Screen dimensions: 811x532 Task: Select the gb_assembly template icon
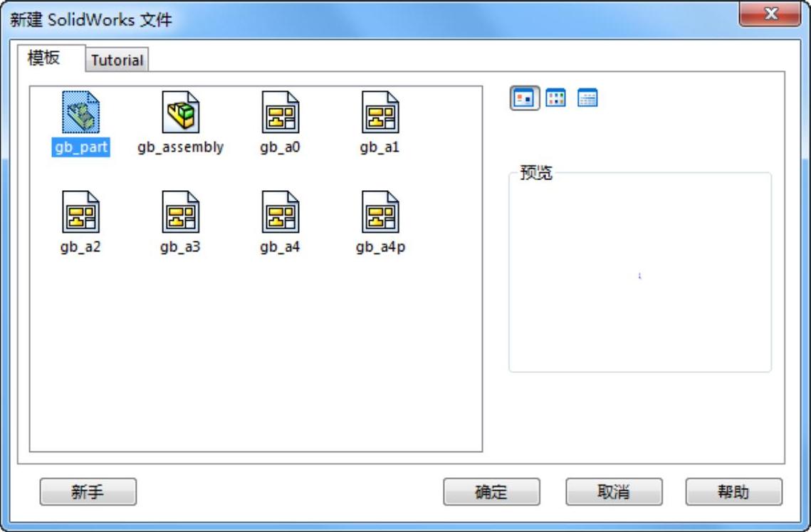pyautogui.click(x=181, y=113)
